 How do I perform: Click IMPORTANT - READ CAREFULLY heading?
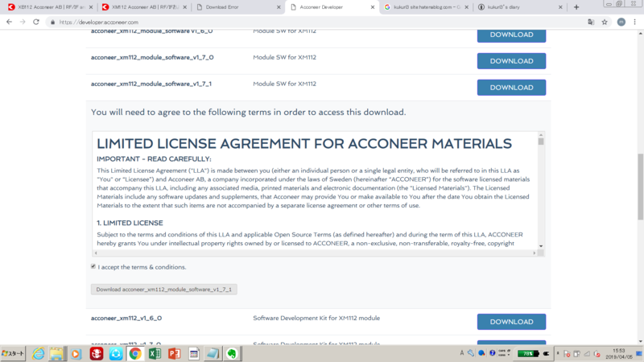click(154, 158)
